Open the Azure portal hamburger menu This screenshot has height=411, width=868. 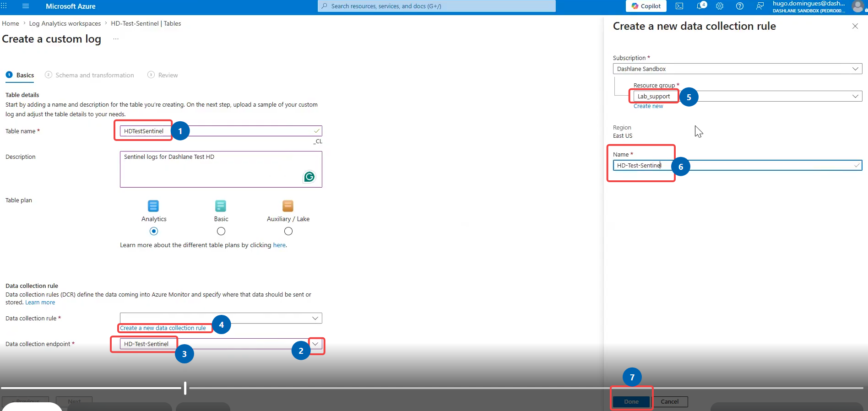[26, 6]
